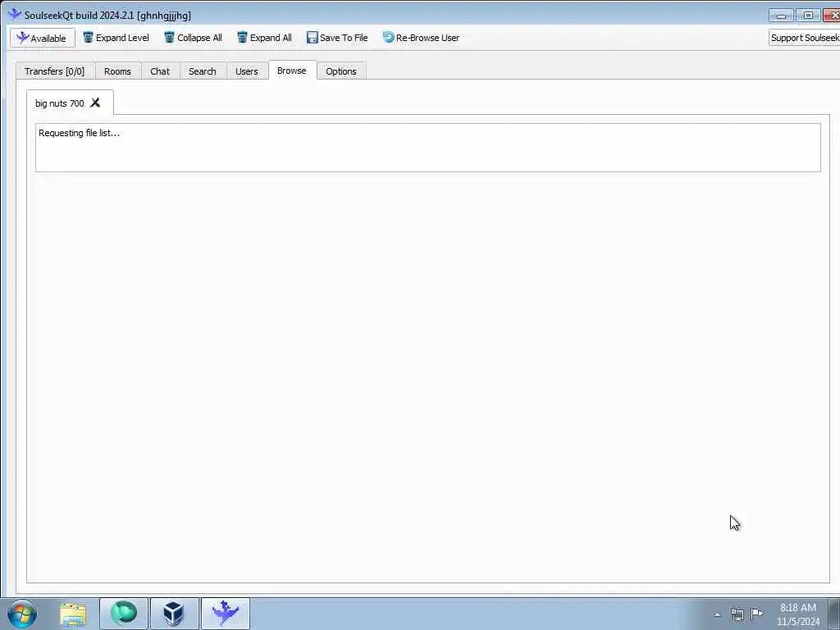Click Support Soulseek button
This screenshot has width=840, height=630.
[804, 38]
